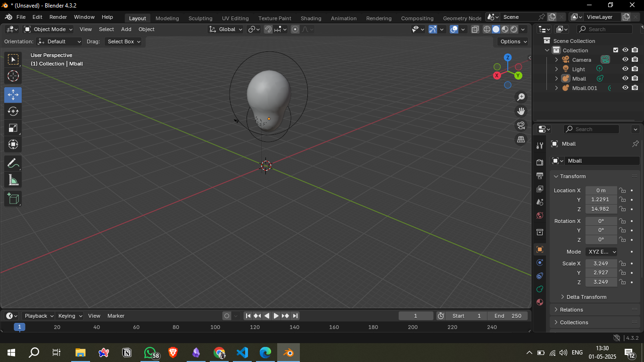Open the rotation Mode XYZ Euler dropdown
Image resolution: width=644 pixels, height=362 pixels.
tap(601, 252)
